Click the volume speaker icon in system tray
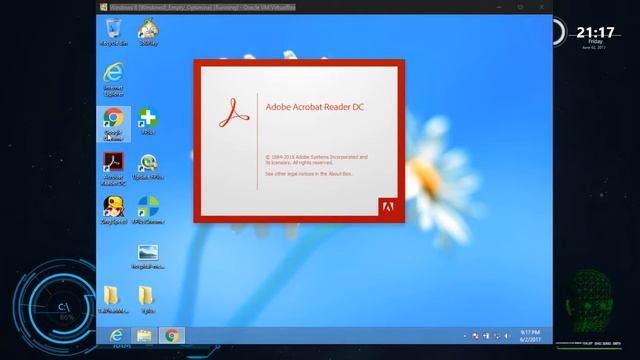 [507, 336]
